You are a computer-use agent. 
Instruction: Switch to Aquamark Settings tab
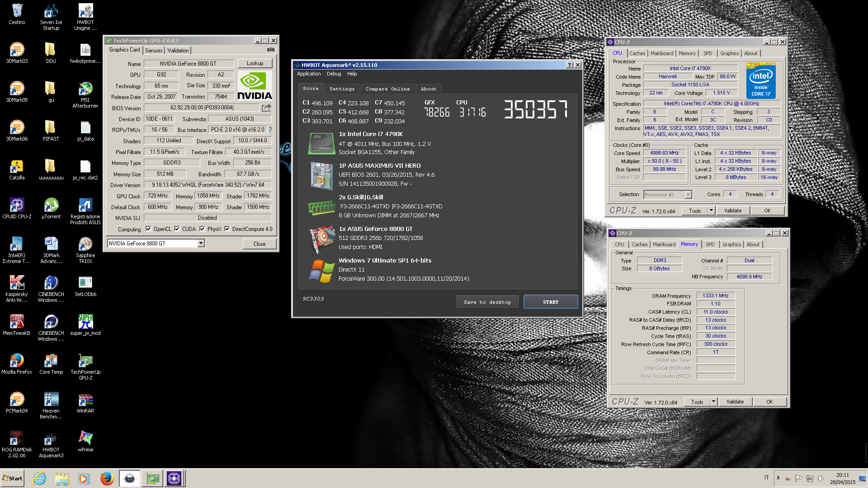(342, 89)
